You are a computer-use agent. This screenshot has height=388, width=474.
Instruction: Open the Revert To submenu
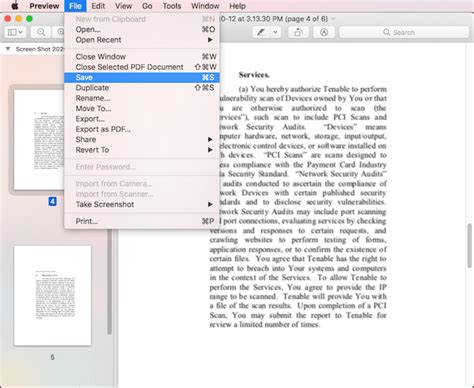click(142, 150)
